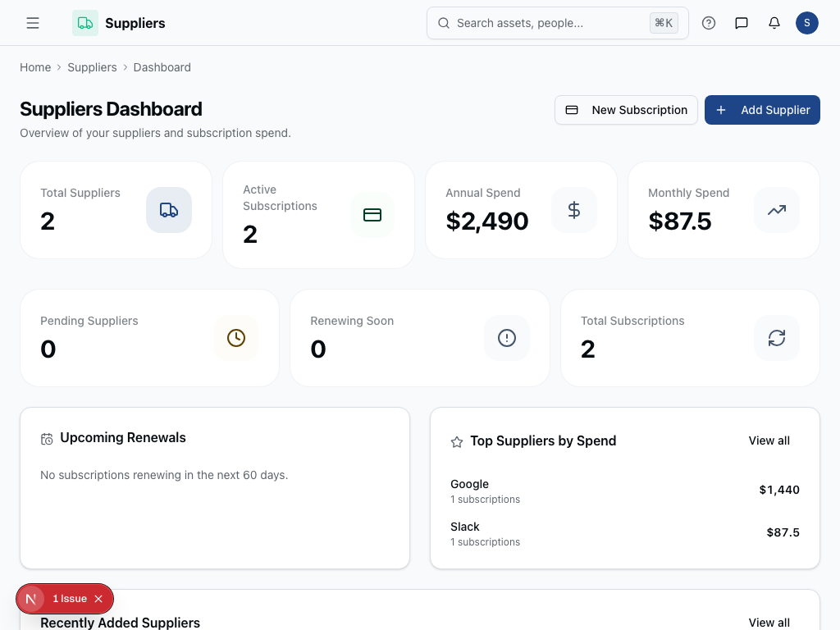This screenshot has height=630, width=840.
Task: Open the hamburger sidebar menu
Action: click(x=33, y=23)
